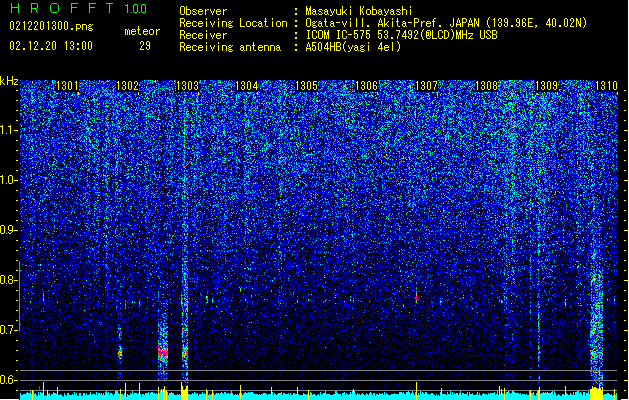Click the 1301 time marker

67,86
